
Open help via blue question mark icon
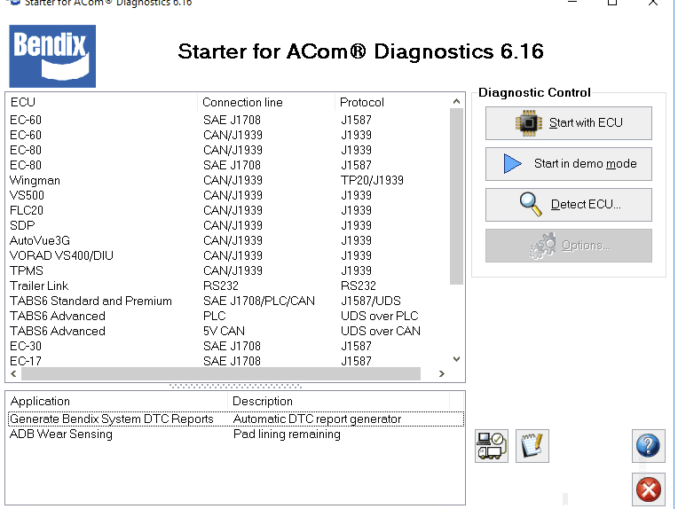point(648,446)
